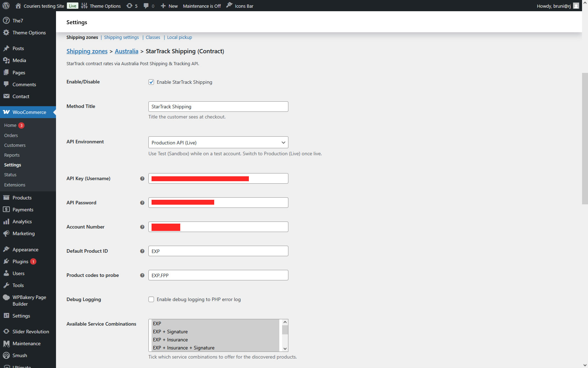Select EXP + Signature in service combinations

(x=170, y=332)
